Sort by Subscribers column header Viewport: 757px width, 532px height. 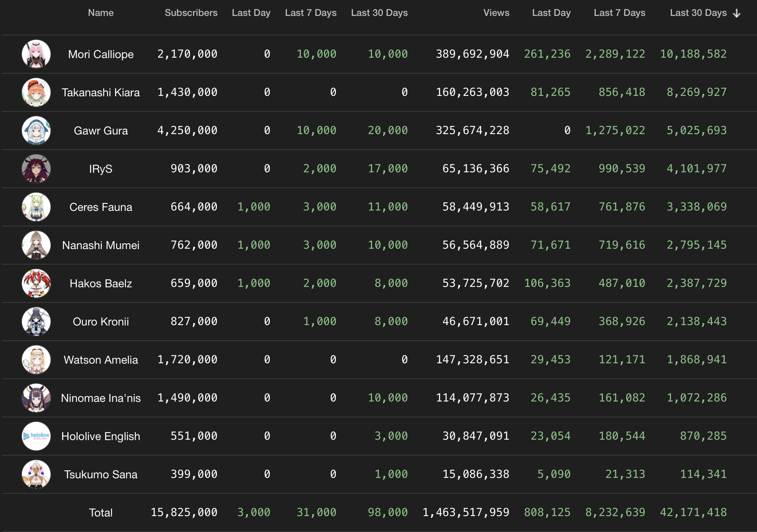coord(191,13)
